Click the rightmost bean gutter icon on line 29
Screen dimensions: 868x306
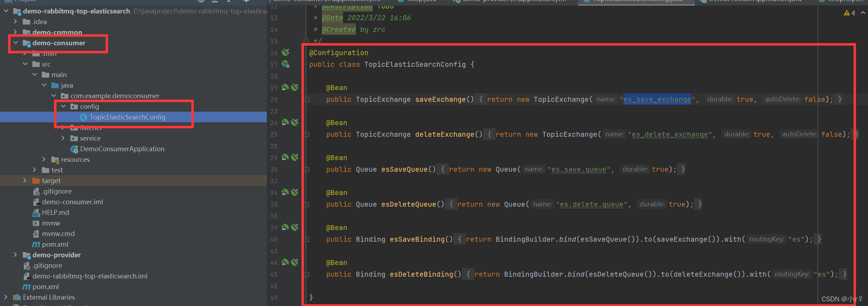coord(295,157)
